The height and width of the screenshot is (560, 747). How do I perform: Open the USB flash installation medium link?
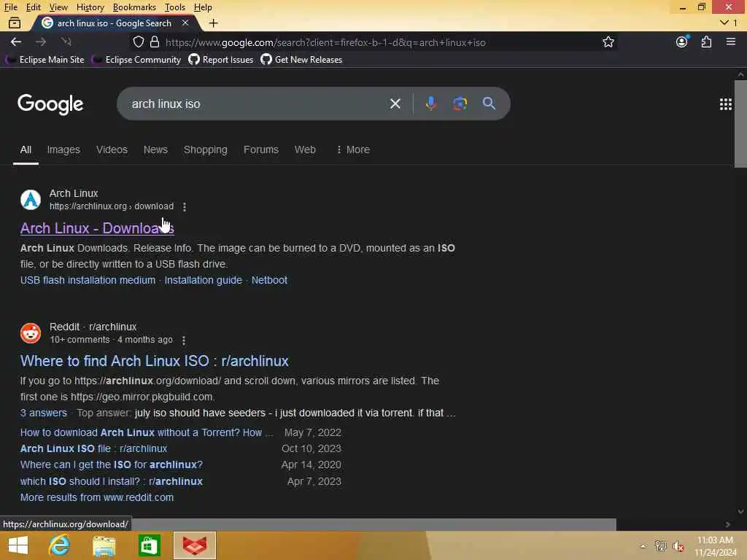point(88,280)
